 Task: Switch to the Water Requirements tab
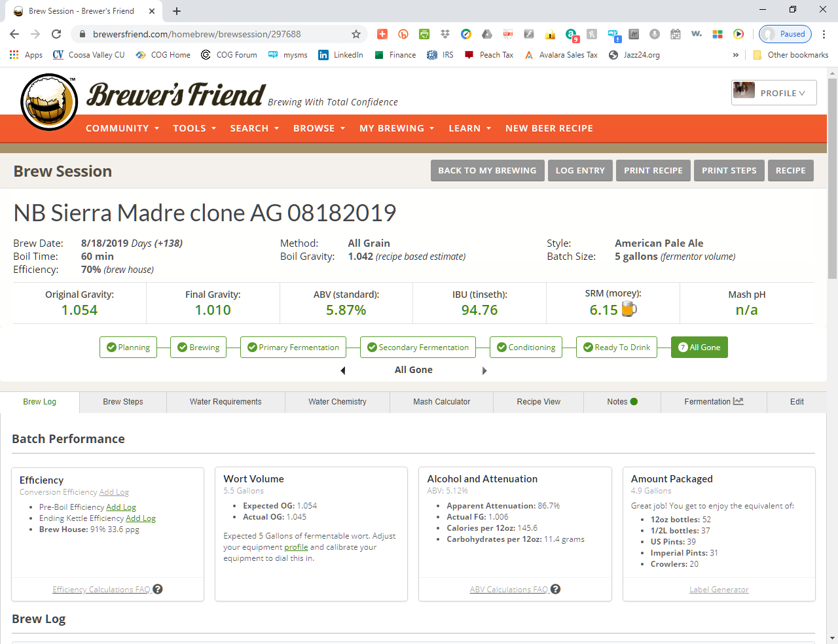226,402
